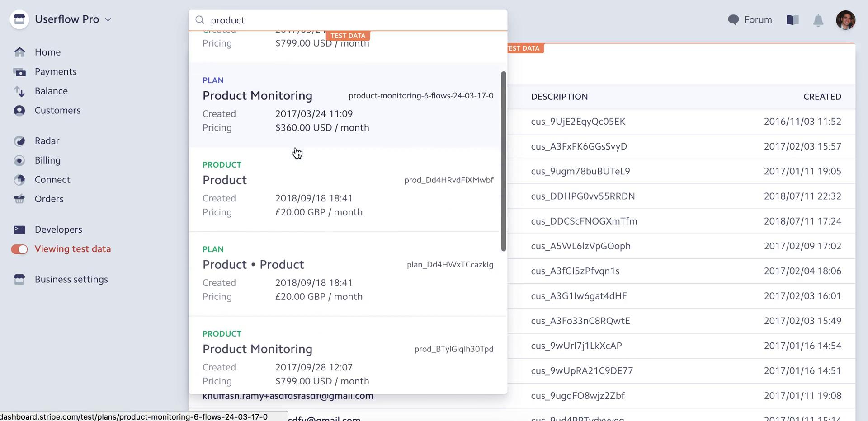Go to the Balance section
Viewport: 868px width, 421px height.
51,91
